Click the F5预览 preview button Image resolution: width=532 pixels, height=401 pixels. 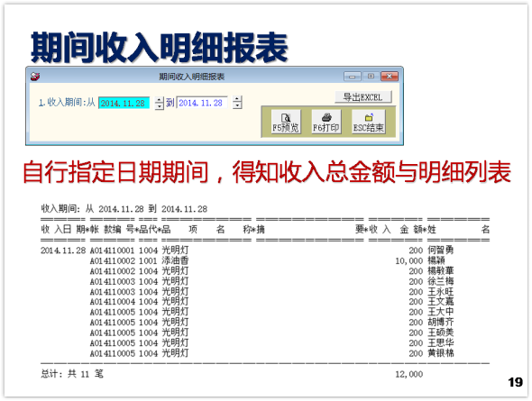click(286, 122)
